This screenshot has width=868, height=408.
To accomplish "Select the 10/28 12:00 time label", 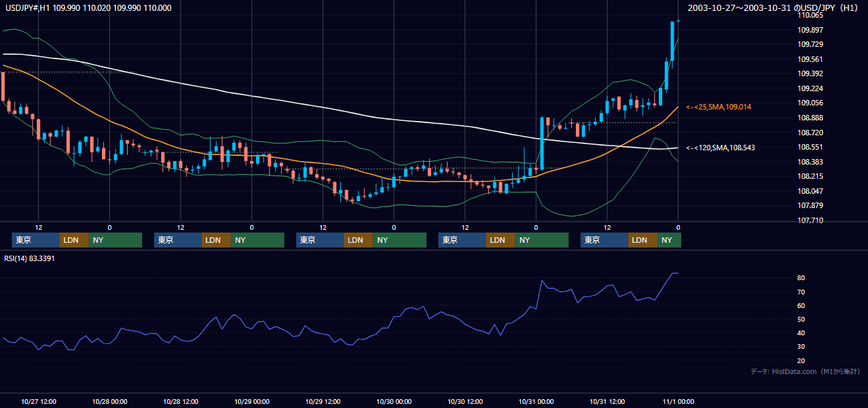I will pos(181,401).
